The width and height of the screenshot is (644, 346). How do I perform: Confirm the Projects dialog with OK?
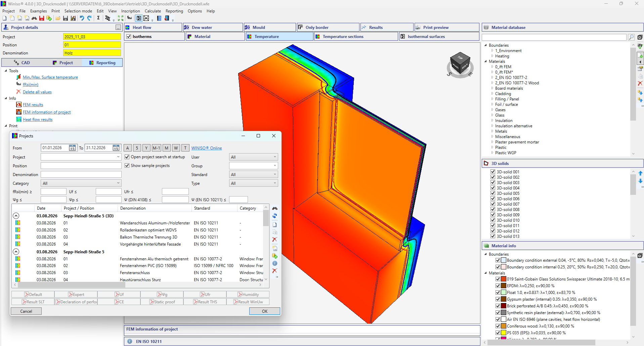[x=265, y=311]
